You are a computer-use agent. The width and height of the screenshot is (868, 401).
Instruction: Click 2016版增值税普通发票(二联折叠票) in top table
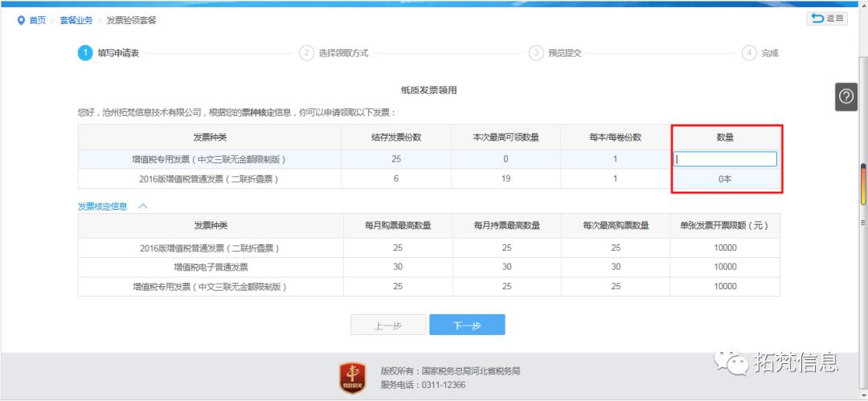(209, 179)
